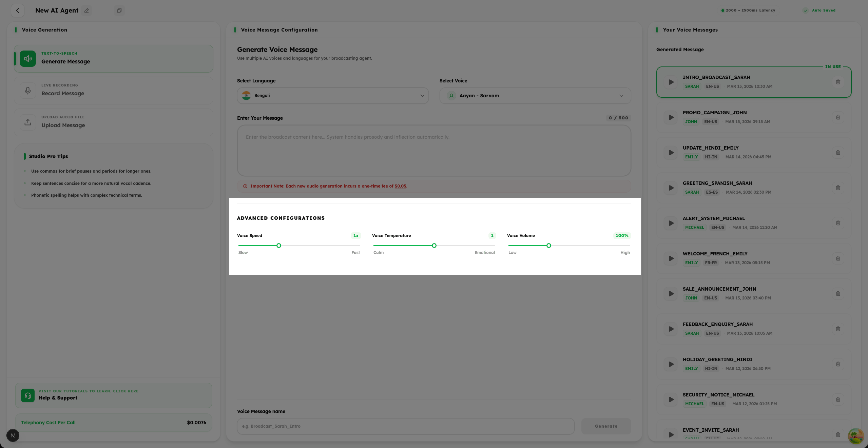This screenshot has height=448, width=868.
Task: Click the headset icon in Help & Support
Action: [27, 395]
